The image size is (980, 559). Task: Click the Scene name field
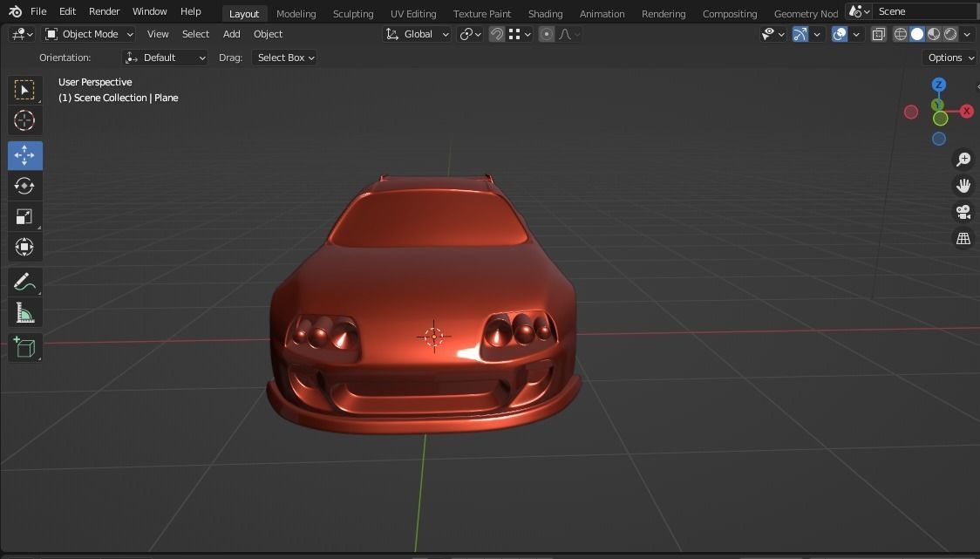[x=926, y=11]
